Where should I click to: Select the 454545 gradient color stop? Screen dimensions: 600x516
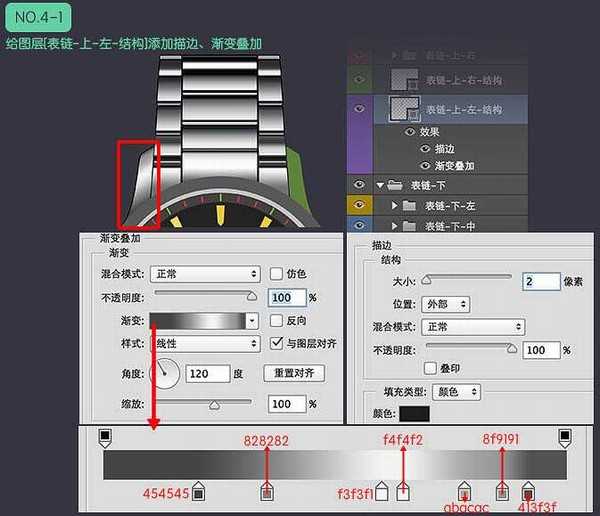click(x=198, y=492)
